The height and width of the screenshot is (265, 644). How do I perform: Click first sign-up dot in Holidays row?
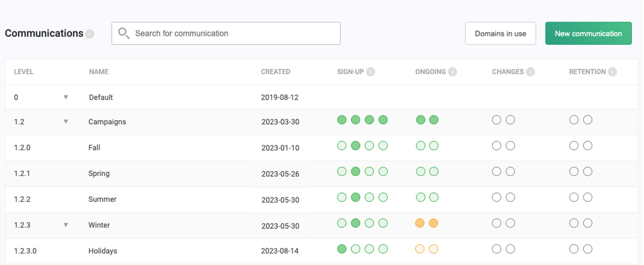342,249
